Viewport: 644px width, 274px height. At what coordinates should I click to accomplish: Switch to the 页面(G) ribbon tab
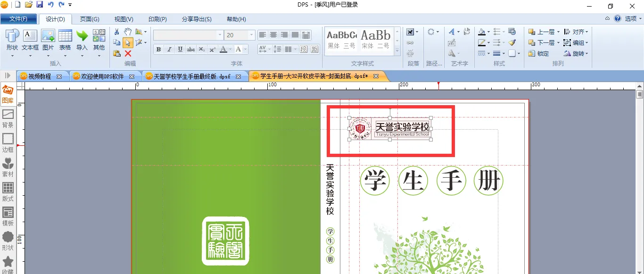tap(90, 19)
